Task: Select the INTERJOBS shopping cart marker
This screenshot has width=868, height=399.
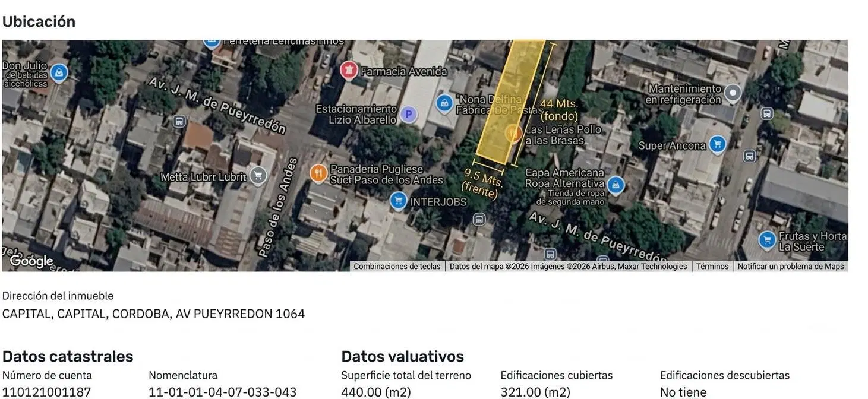Action: 398,201
